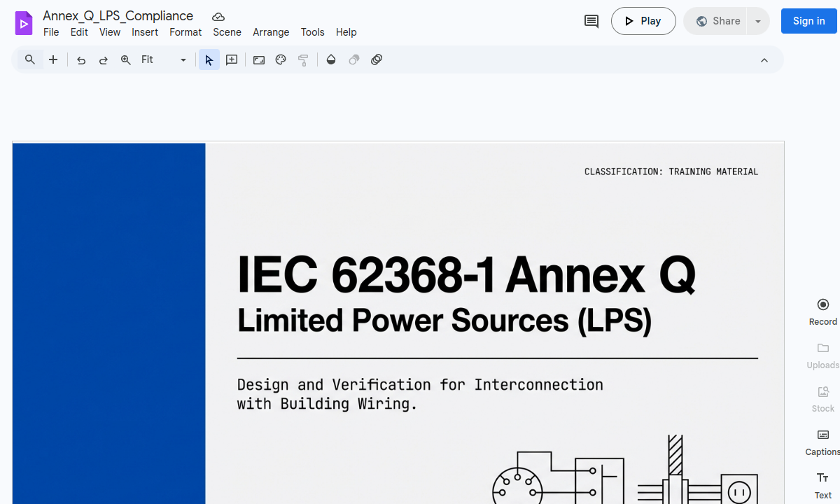Open the comment history icon

(590, 21)
